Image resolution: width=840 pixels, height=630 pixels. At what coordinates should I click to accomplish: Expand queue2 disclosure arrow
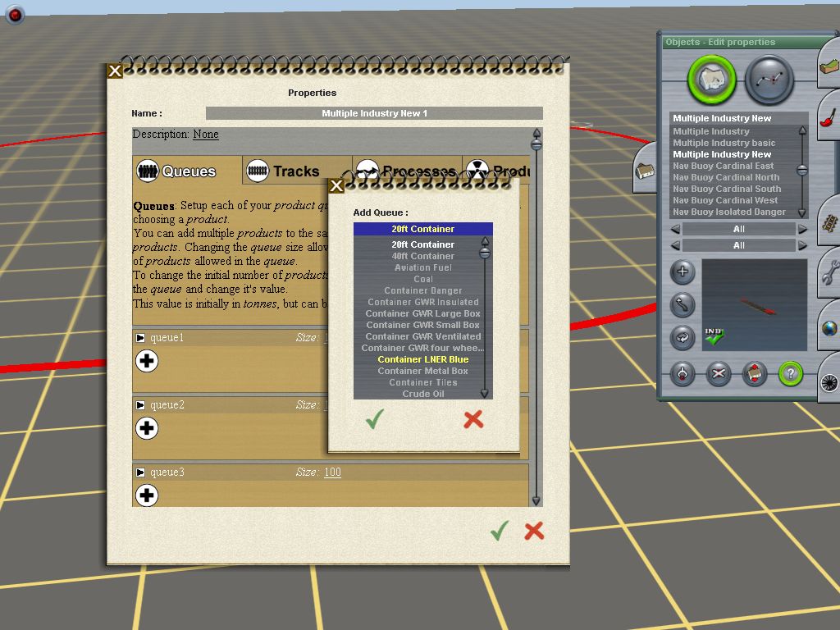pos(141,405)
